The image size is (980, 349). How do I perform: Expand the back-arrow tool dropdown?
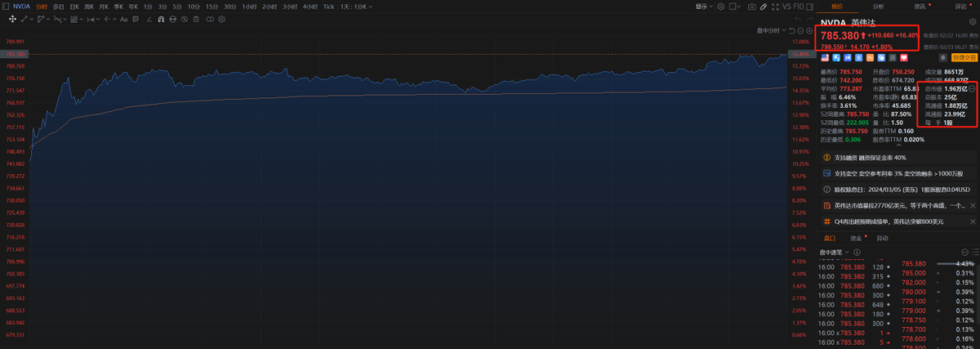coord(114,19)
